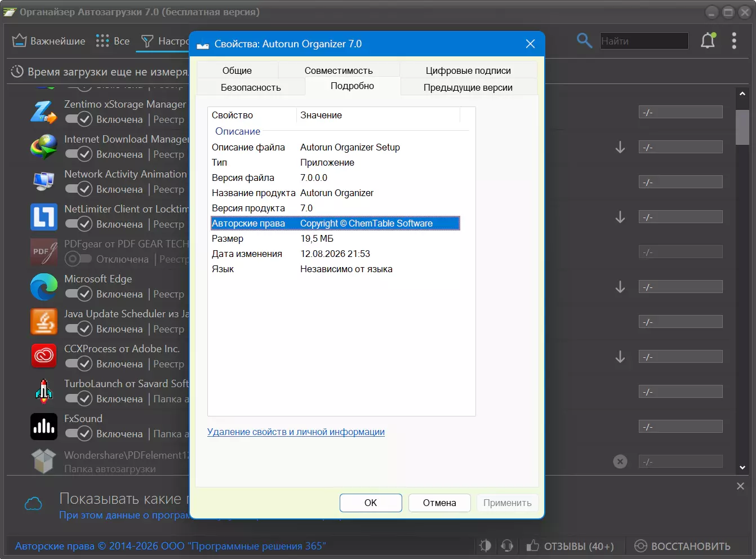756x559 pixels.
Task: Click the Microsoft Edge logo icon
Action: 43,287
